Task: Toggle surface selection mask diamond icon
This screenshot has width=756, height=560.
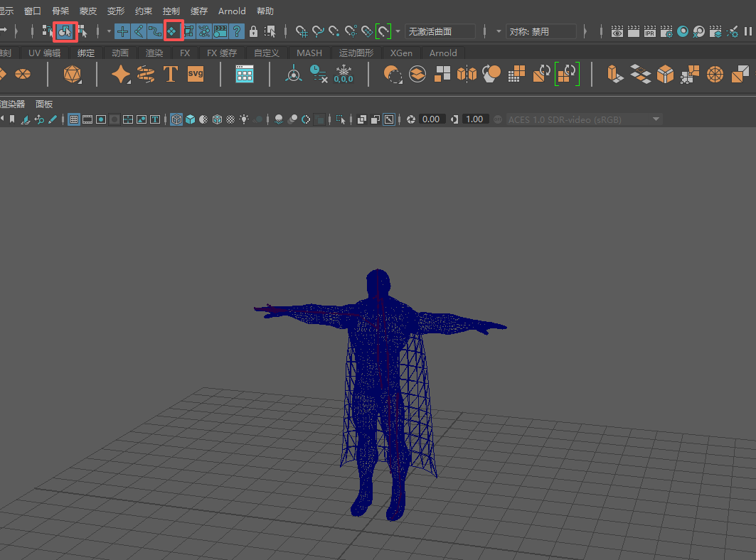Action: point(172,32)
